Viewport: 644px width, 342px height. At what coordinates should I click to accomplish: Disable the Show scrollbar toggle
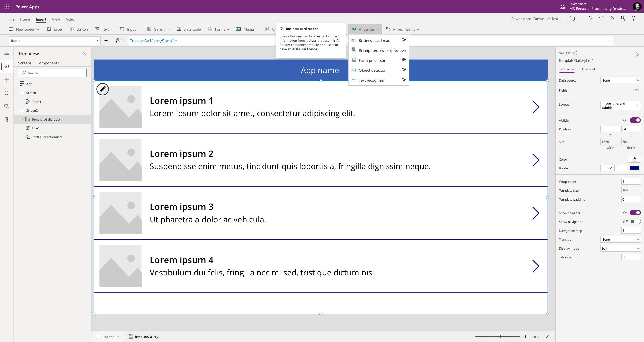tap(635, 213)
